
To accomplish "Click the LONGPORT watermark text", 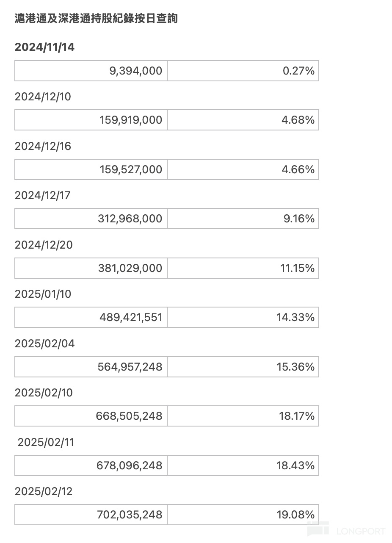I will 361,531.
